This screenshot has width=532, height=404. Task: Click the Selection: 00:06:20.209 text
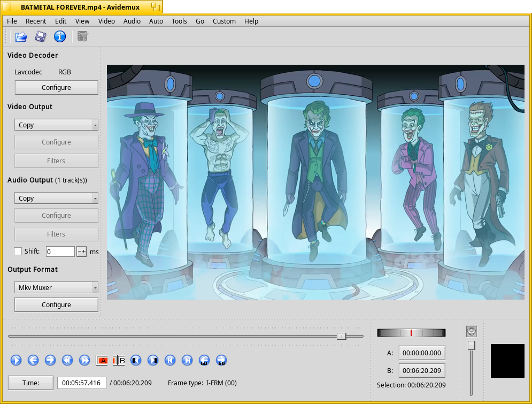point(411,385)
